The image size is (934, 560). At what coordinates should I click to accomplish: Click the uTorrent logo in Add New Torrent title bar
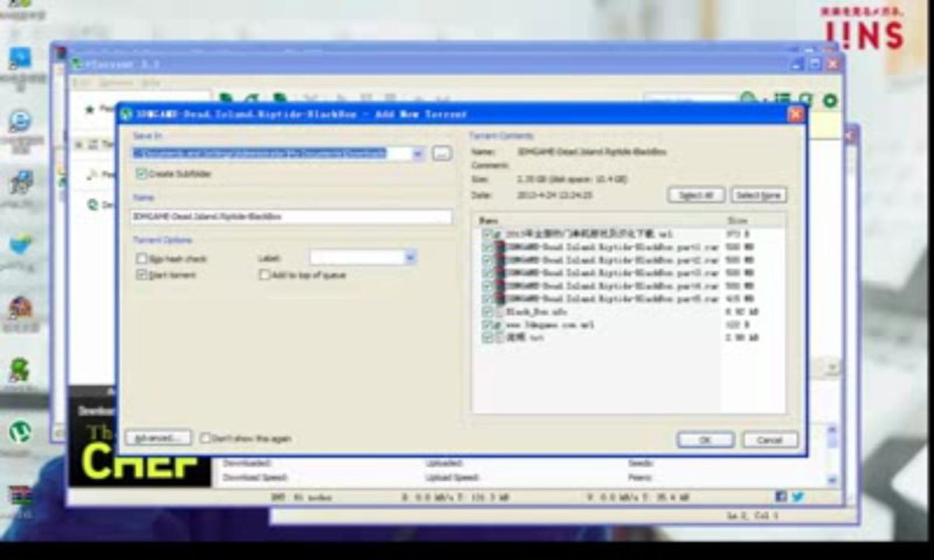(x=126, y=114)
